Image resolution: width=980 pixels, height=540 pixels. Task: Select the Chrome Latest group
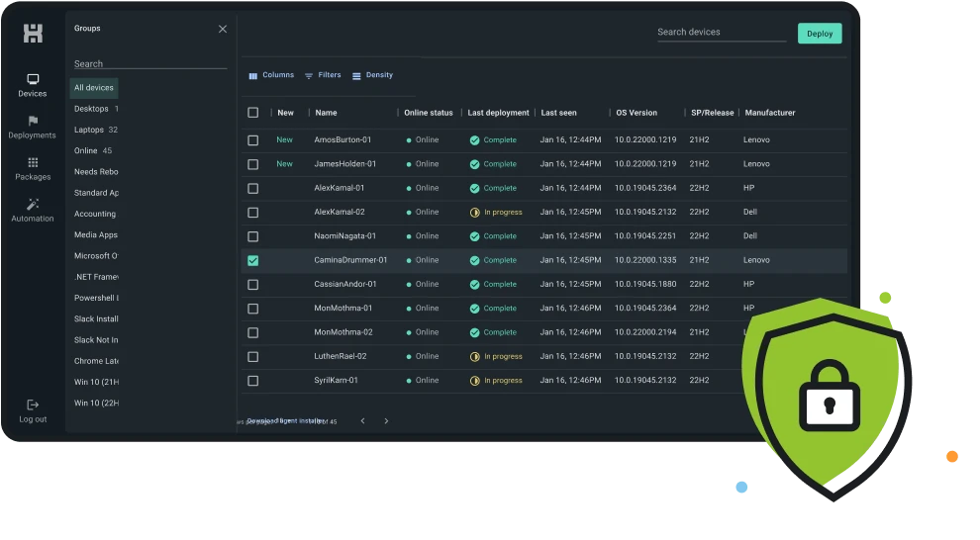96,361
